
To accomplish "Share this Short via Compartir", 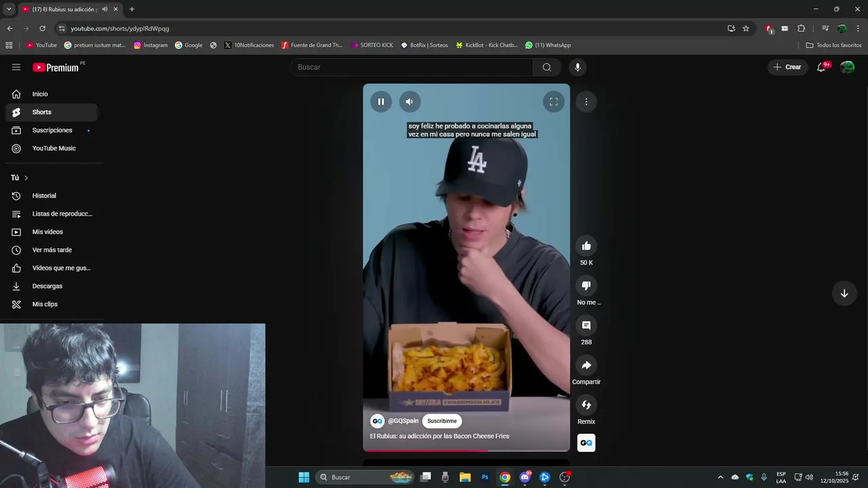I will click(587, 365).
